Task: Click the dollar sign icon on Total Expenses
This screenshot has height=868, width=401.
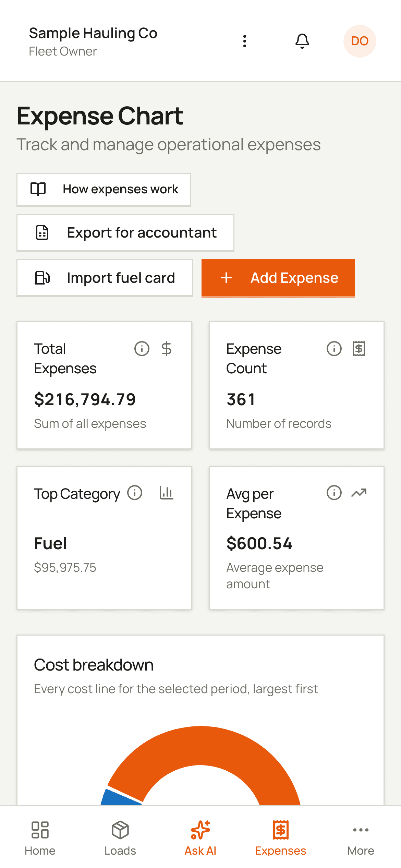Action: [x=167, y=349]
